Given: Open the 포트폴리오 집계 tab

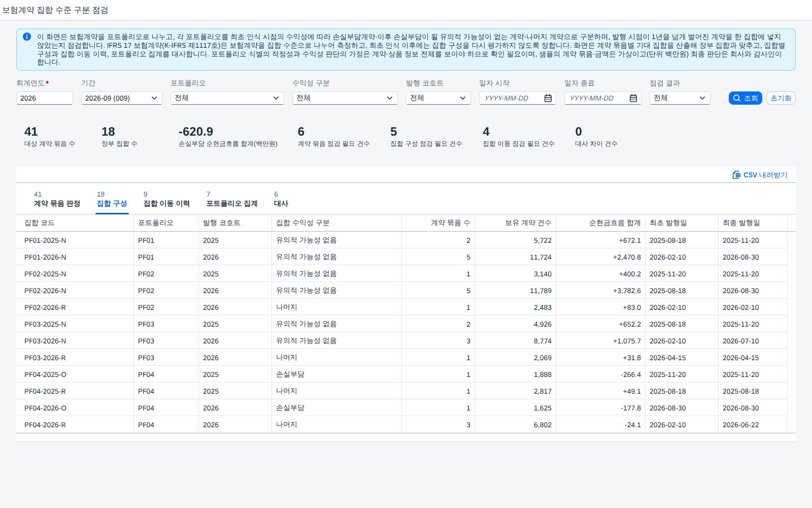Looking at the screenshot, I should (x=232, y=199).
